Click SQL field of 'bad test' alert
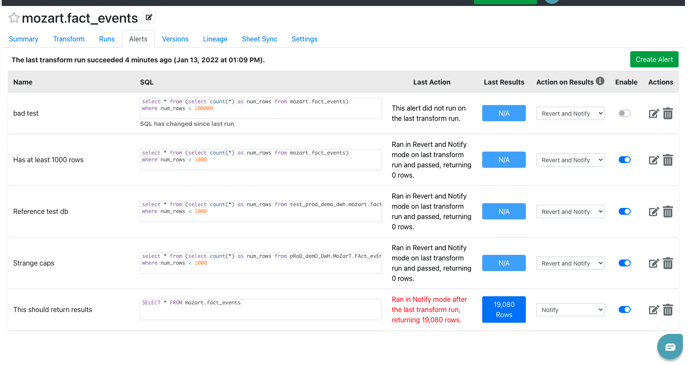The height and width of the screenshot is (365, 688). point(261,108)
